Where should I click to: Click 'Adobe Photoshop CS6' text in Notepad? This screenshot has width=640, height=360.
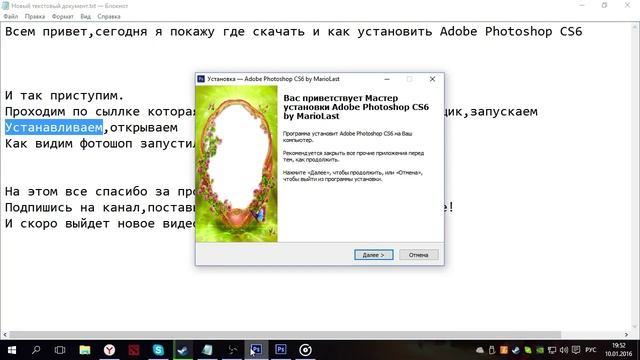tap(511, 32)
